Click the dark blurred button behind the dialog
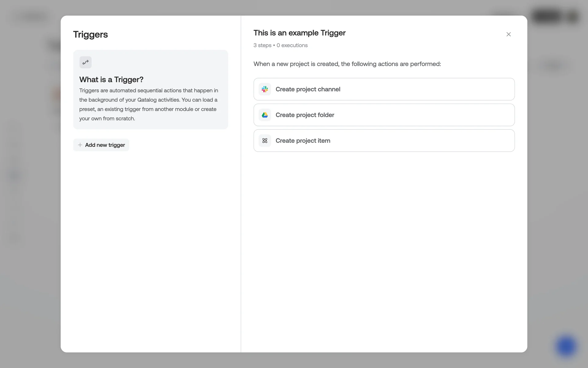Image resolution: width=588 pixels, height=368 pixels. [547, 17]
